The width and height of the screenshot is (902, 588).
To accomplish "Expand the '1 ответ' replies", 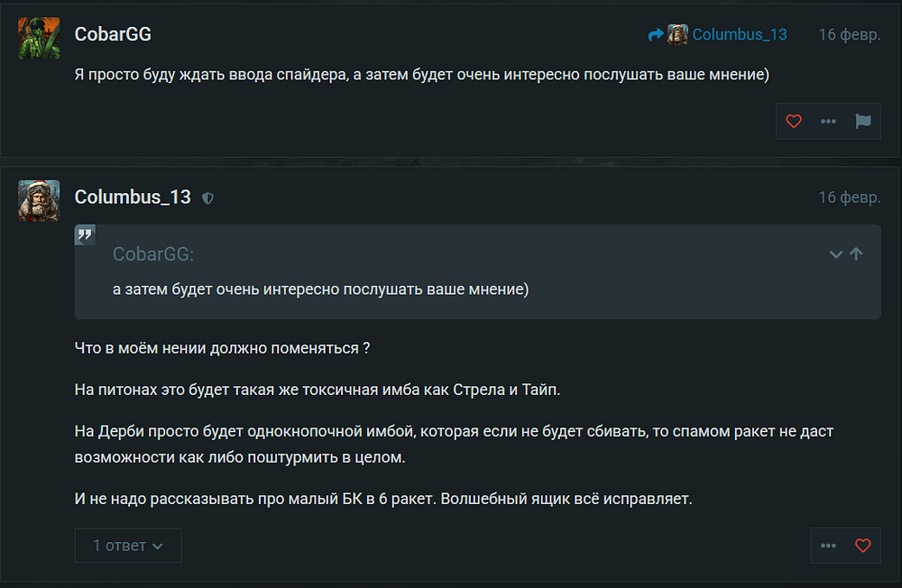I will 127,546.
